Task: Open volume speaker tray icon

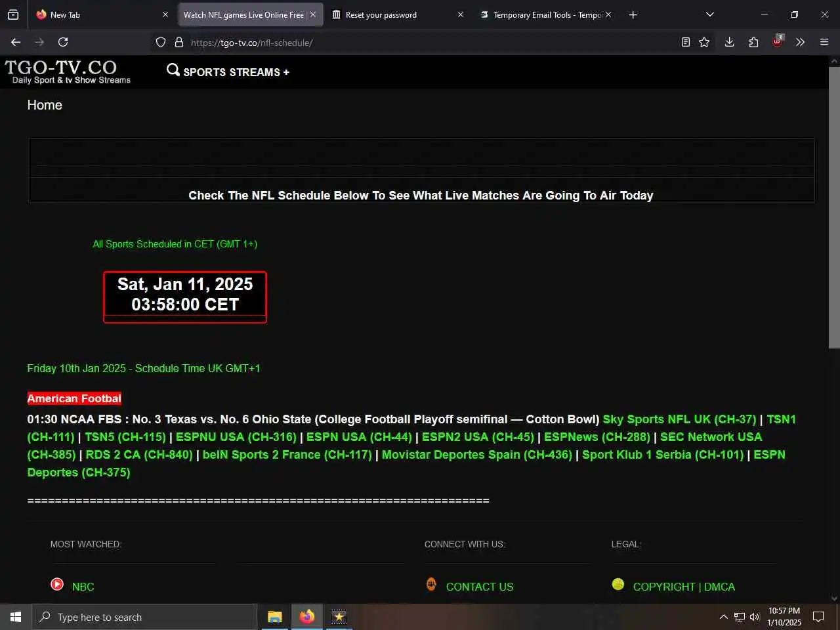Action: (755, 617)
